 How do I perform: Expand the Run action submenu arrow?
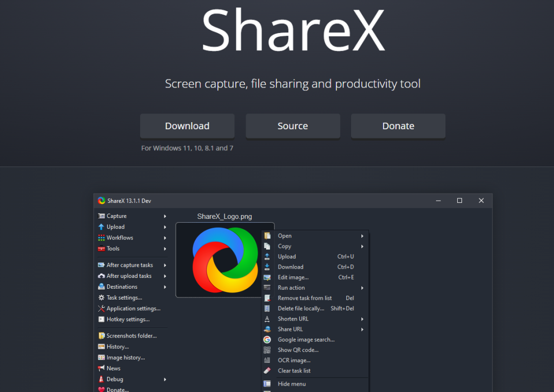tap(362, 288)
